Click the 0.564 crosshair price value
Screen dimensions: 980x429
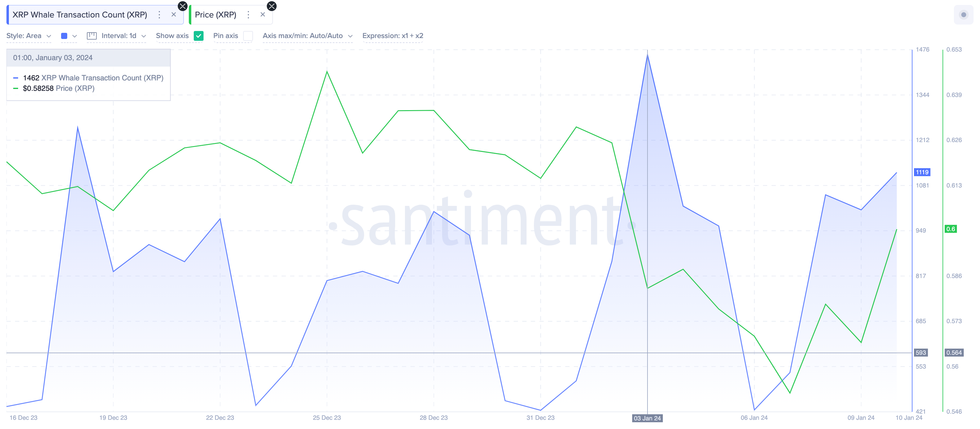[954, 353]
